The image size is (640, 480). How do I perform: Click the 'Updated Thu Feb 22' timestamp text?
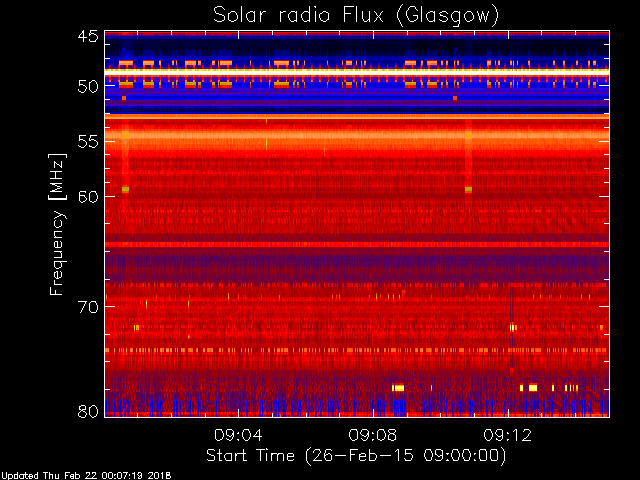(x=86, y=476)
